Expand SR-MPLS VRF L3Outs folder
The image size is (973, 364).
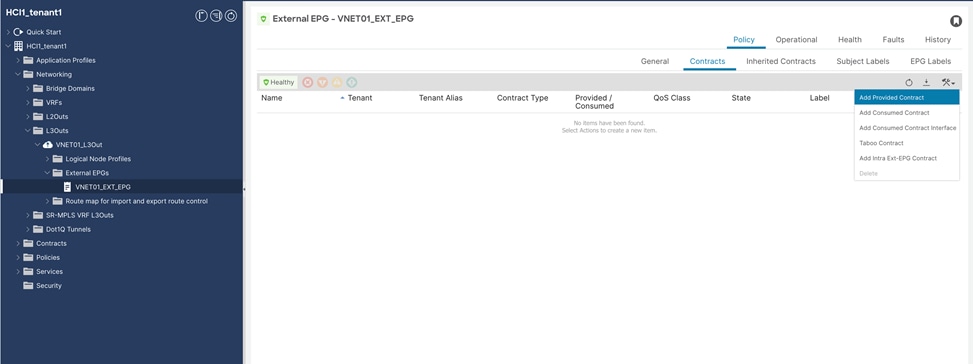tap(28, 215)
